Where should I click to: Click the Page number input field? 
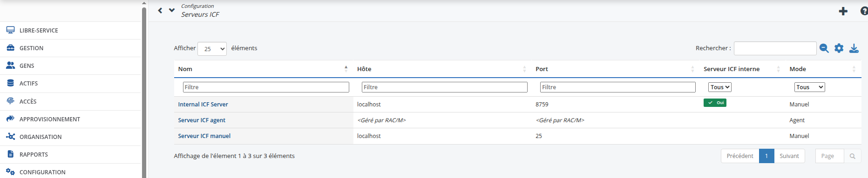tap(829, 156)
